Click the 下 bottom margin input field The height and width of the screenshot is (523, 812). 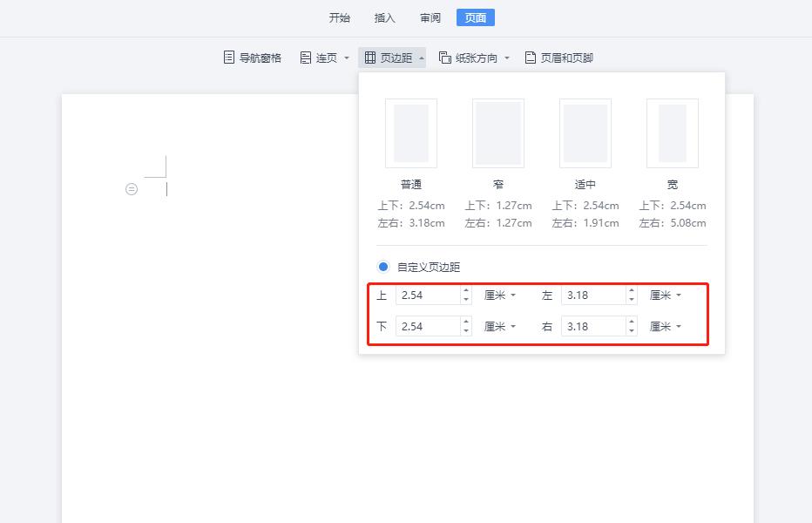pyautogui.click(x=427, y=327)
